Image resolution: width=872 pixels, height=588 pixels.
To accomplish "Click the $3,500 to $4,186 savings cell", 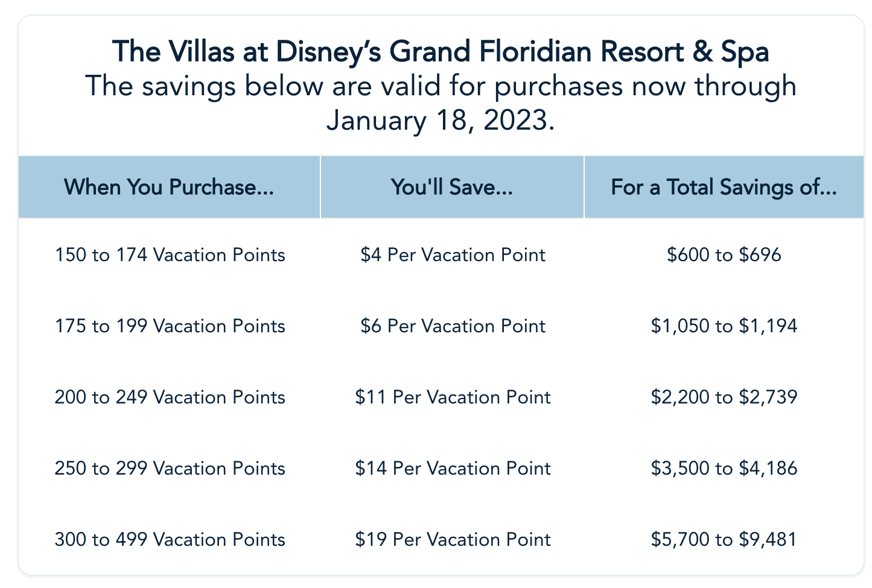I will coord(724,469).
